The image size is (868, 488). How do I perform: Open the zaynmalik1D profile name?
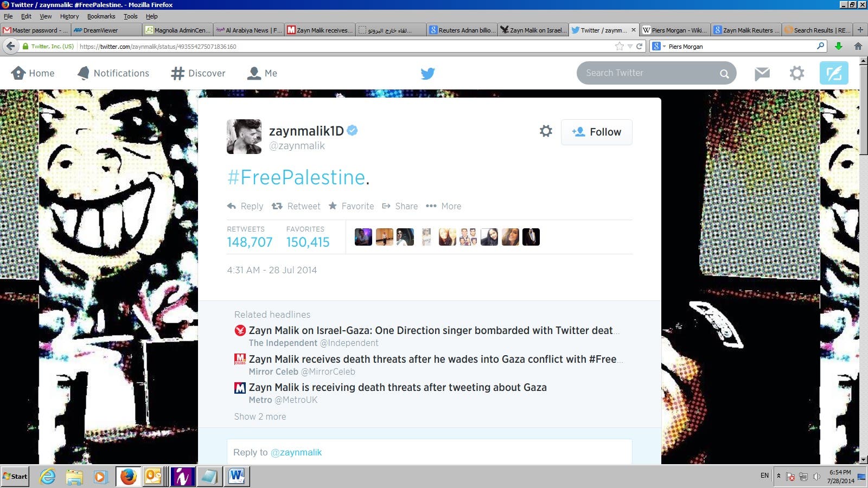(307, 131)
